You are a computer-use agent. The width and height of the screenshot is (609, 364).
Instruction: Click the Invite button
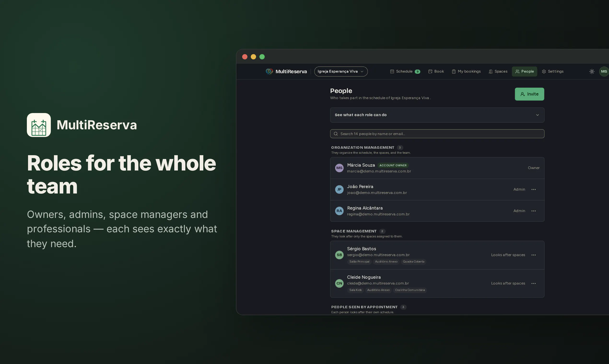pyautogui.click(x=529, y=94)
